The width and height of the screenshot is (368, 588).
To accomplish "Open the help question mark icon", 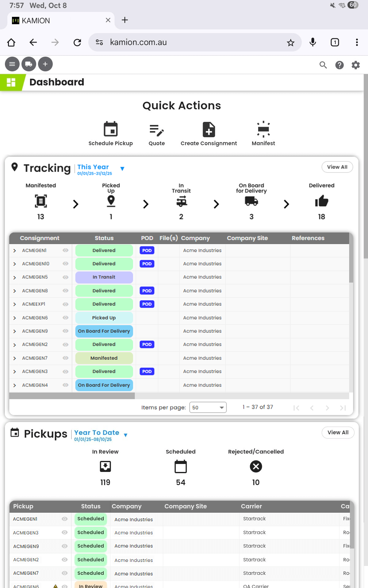I will click(339, 65).
